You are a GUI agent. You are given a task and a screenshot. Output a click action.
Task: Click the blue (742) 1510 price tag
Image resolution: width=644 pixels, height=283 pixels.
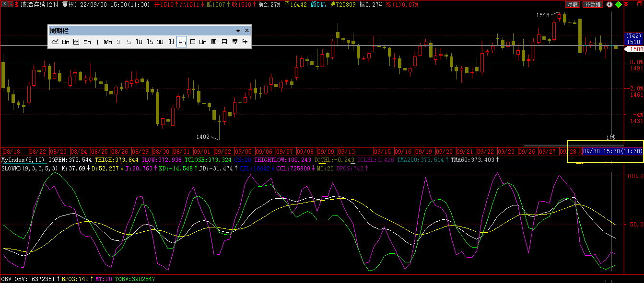(633, 39)
